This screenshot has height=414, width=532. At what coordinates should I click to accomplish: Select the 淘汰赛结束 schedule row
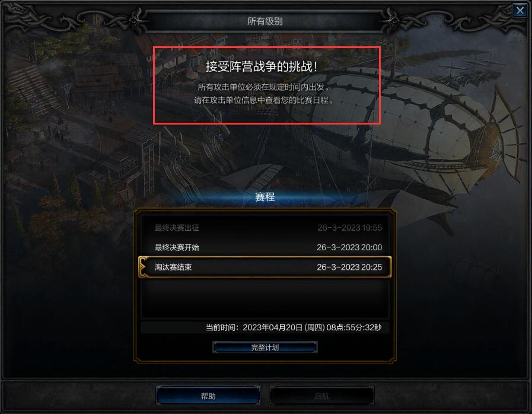pos(265,267)
